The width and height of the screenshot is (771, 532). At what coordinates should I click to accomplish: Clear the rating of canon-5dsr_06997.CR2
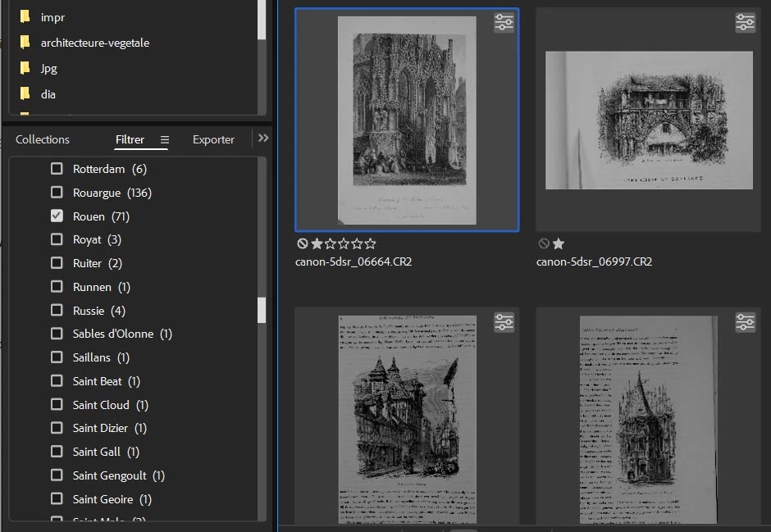(x=544, y=243)
